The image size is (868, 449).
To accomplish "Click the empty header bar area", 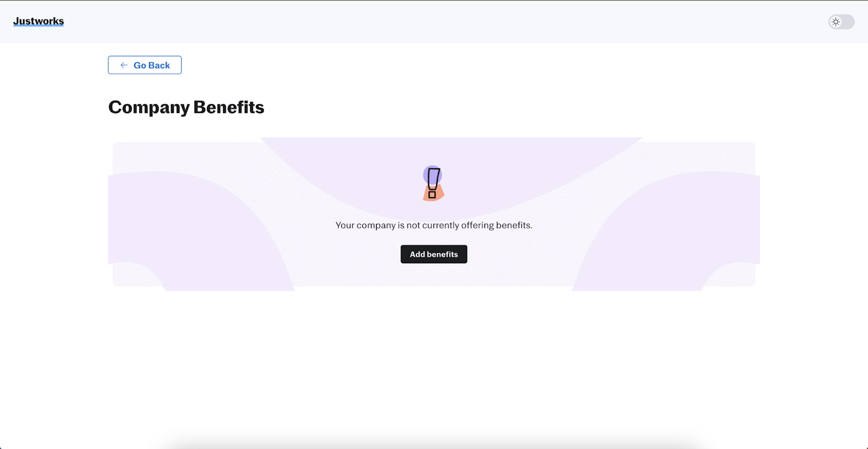I will pos(434,22).
